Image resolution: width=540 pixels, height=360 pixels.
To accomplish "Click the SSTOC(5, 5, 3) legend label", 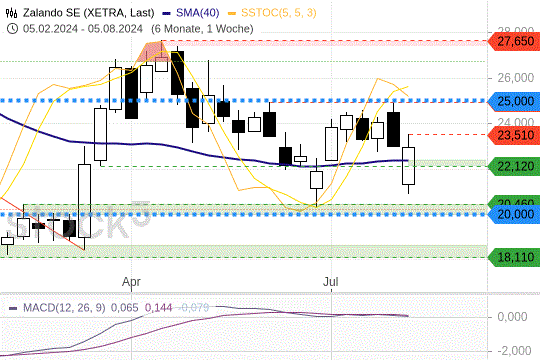I will (278, 13).
